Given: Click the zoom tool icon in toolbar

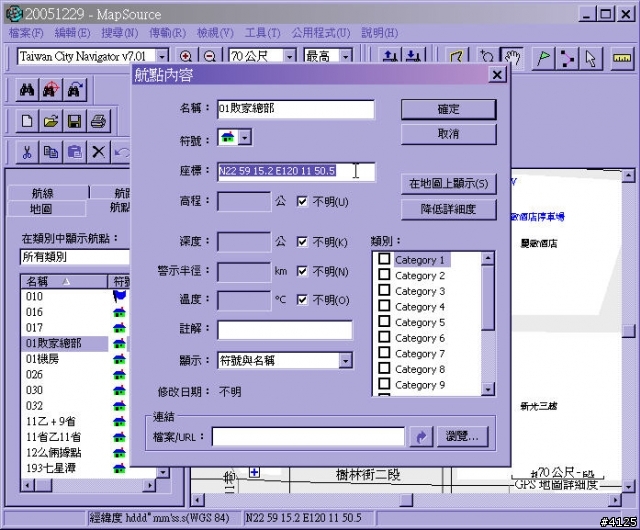Looking at the screenshot, I should (487, 57).
